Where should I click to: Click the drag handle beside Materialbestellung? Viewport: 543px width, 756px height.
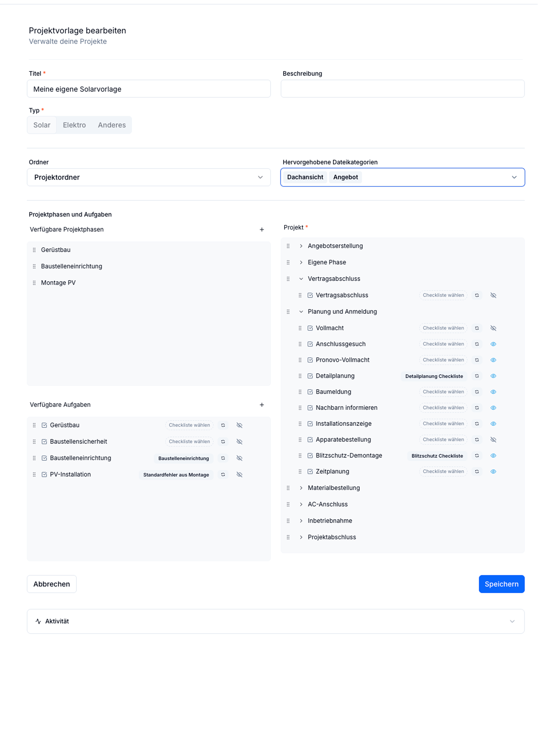click(x=288, y=488)
